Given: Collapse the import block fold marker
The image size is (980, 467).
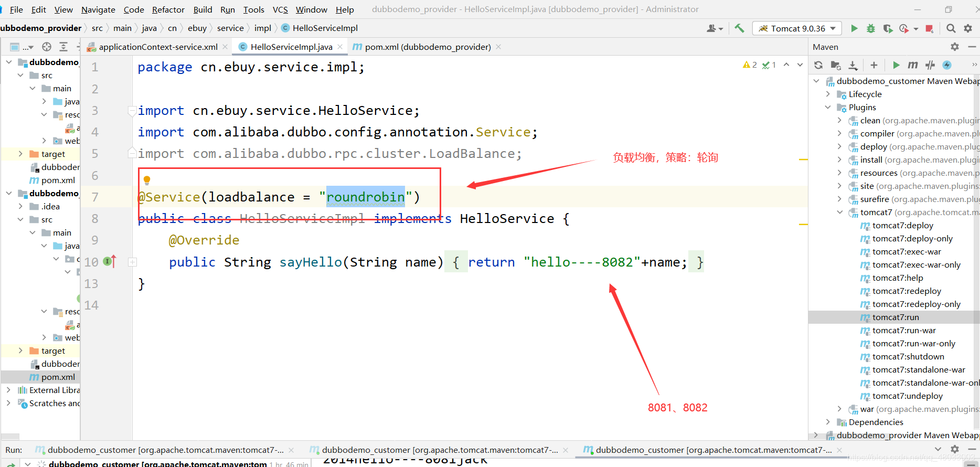Looking at the screenshot, I should click(132, 111).
